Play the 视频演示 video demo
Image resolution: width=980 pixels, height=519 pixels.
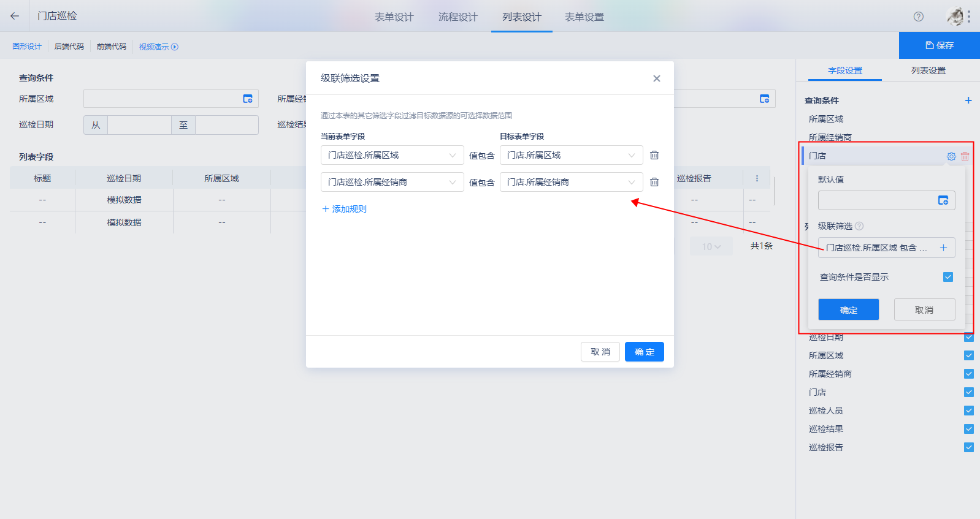158,47
